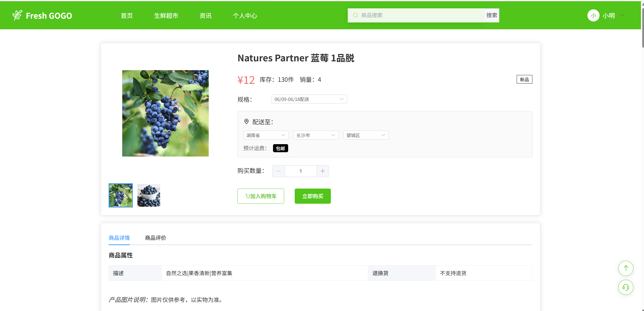Image resolution: width=644 pixels, height=311 pixels.
Task: Open the 湖南省 province dropdown
Action: [266, 135]
